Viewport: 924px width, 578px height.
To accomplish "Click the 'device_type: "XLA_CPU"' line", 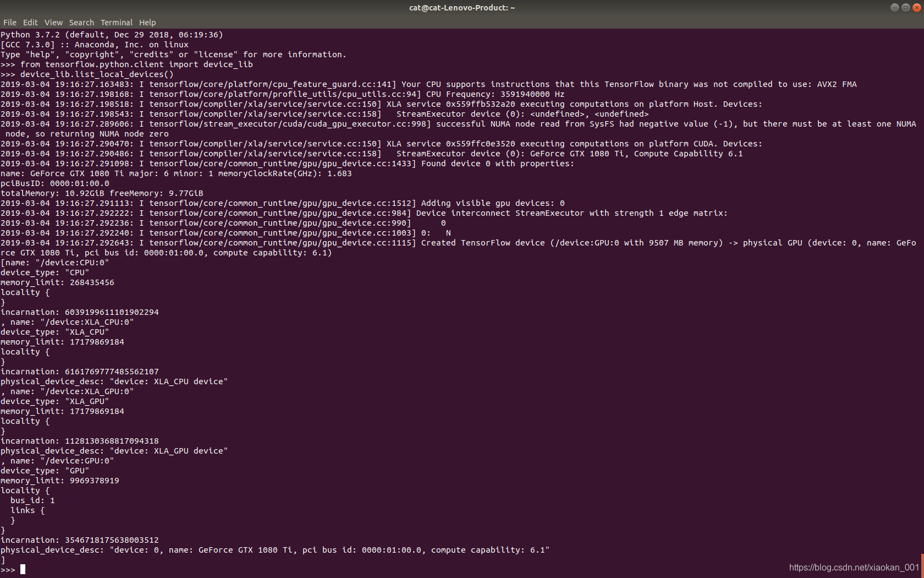I will coord(55,332).
